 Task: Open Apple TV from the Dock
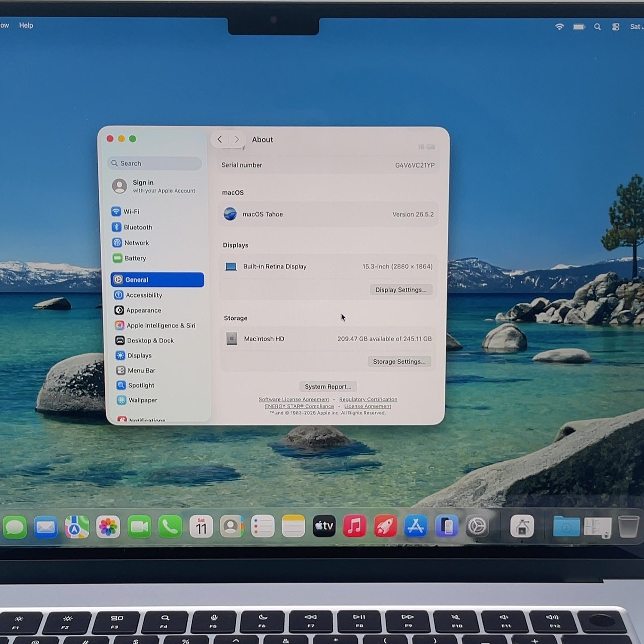pos(324,526)
